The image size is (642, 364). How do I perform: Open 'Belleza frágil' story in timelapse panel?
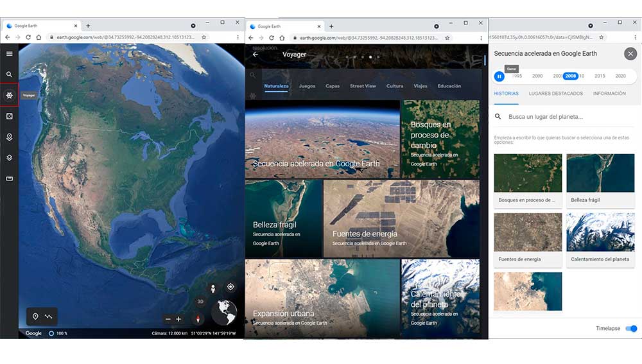click(x=601, y=180)
